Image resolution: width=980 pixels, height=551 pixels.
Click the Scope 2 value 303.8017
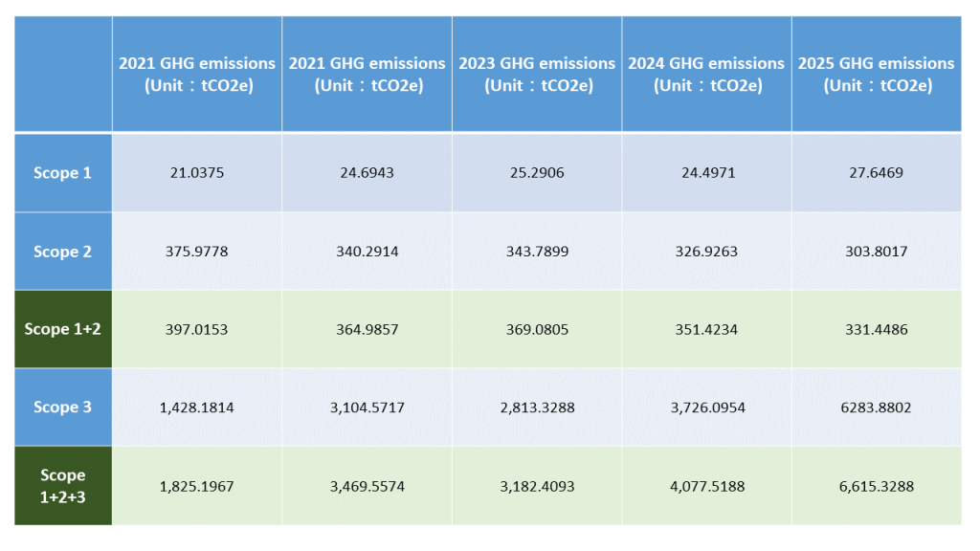(876, 252)
